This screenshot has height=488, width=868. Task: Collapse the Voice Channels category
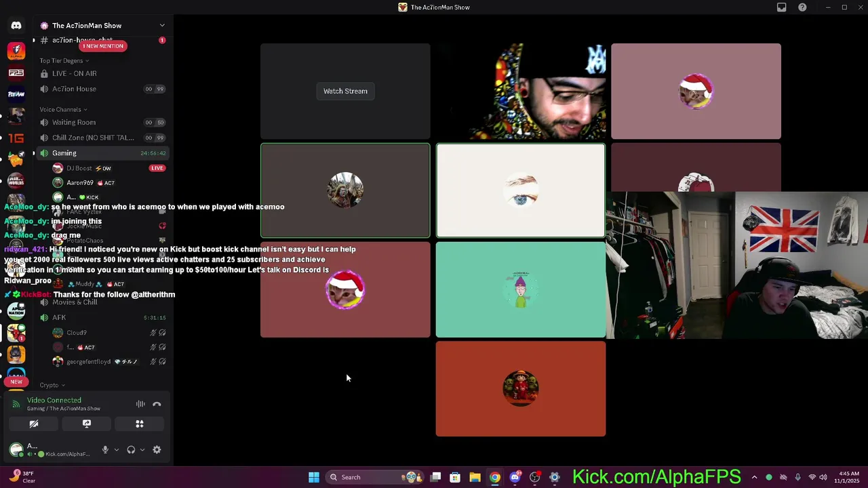coord(63,110)
